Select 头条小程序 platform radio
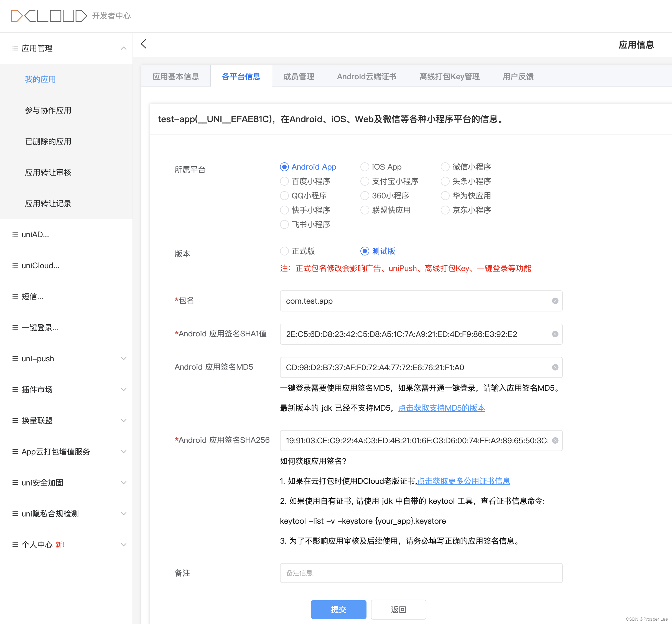Viewport: 672px width, 624px height. coord(445,181)
